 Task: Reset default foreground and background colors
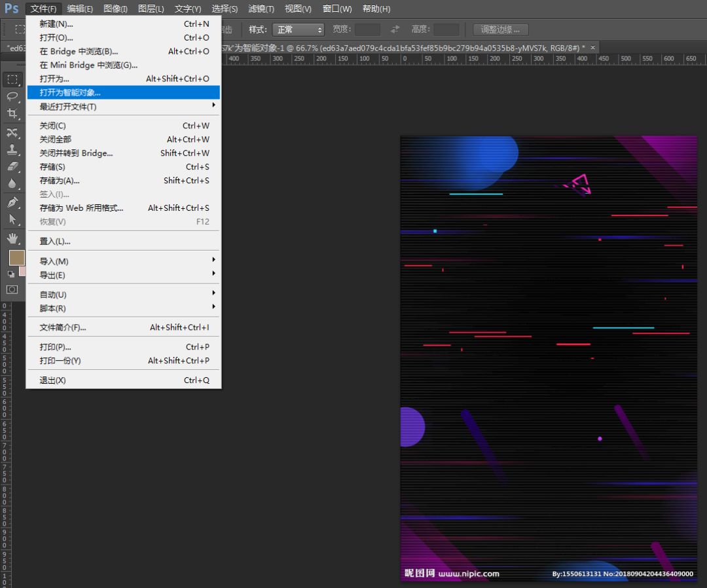coord(10,274)
